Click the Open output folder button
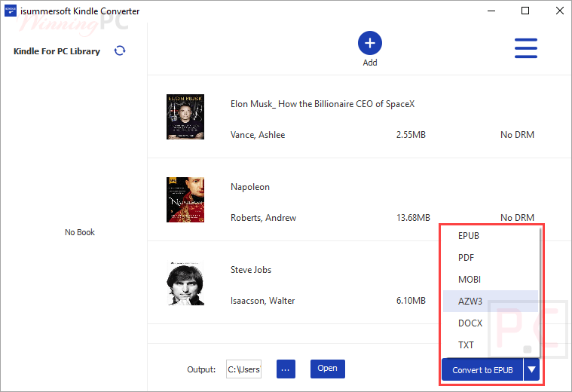Viewport: 572px width, 392px height. [327, 369]
